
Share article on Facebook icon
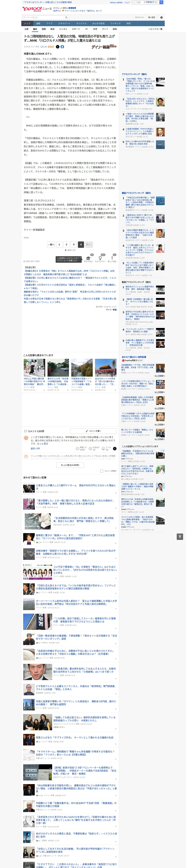pos(62,47)
